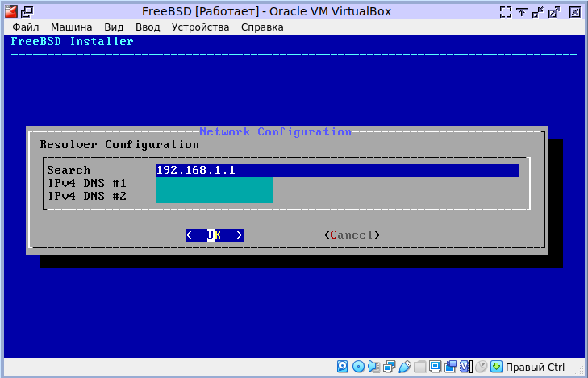Click the IPv4 DNS #1 label
588x378 pixels.
point(86,184)
